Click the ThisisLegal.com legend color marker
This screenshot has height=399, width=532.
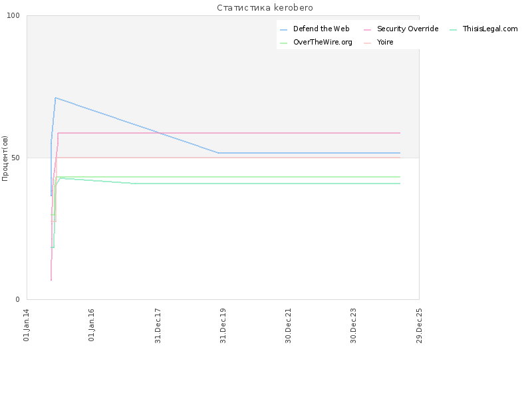(x=453, y=30)
